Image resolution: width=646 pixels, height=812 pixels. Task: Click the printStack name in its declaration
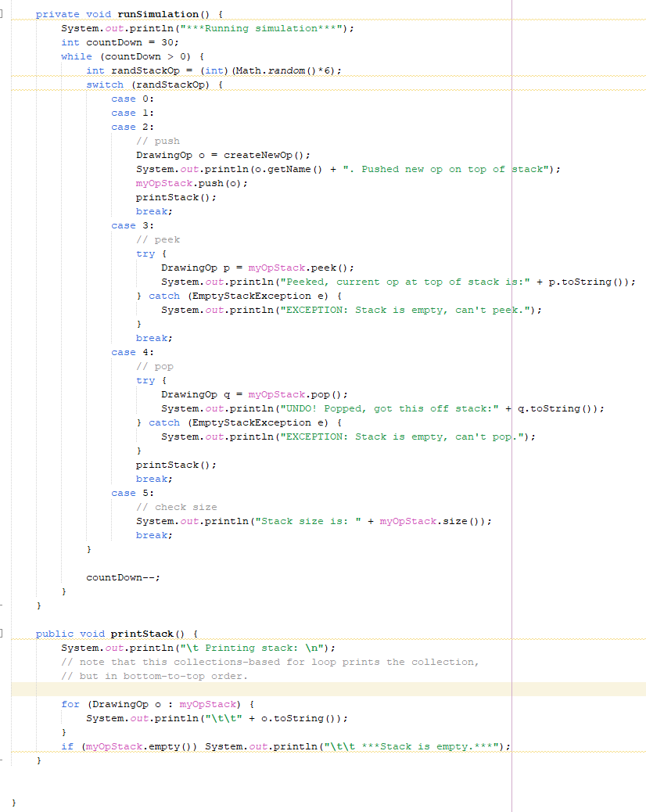pos(142,634)
